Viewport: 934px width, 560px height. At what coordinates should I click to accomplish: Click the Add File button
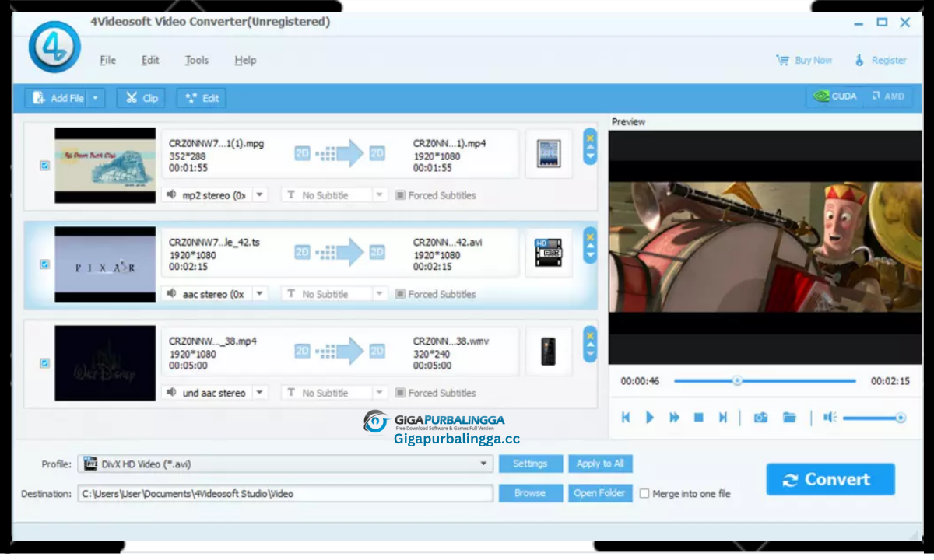pyautogui.click(x=58, y=98)
